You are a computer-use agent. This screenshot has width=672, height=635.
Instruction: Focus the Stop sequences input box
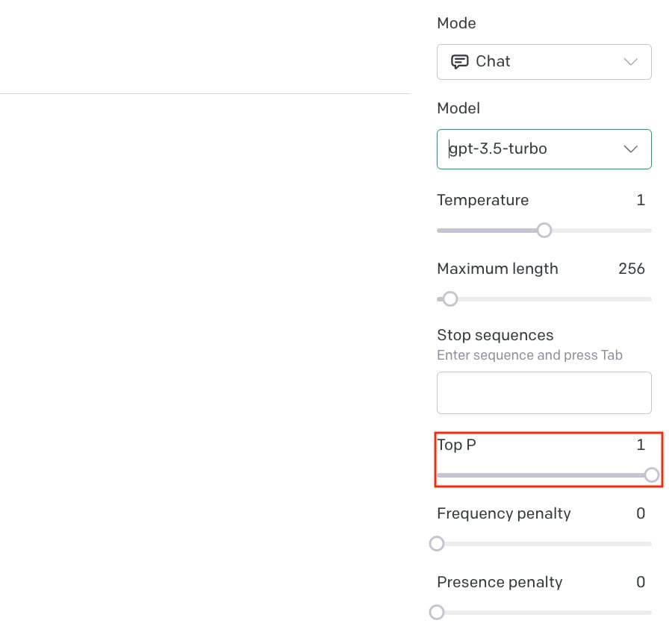[x=544, y=392]
